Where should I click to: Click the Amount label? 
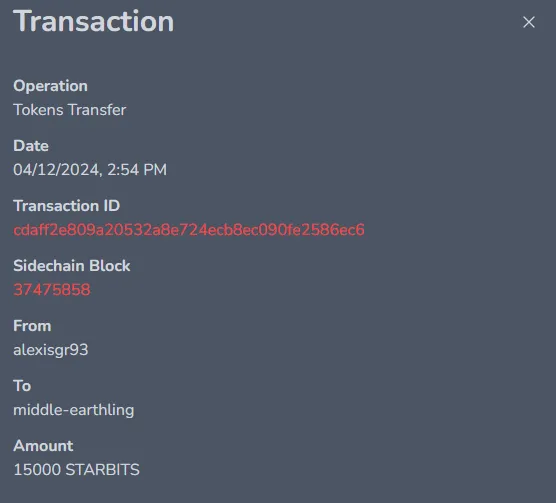pyautogui.click(x=43, y=446)
